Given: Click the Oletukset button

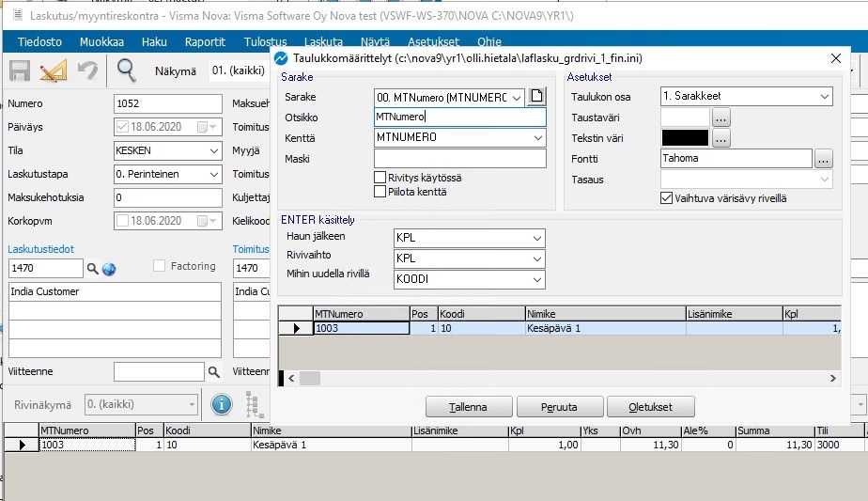Looking at the screenshot, I should click(650, 407).
